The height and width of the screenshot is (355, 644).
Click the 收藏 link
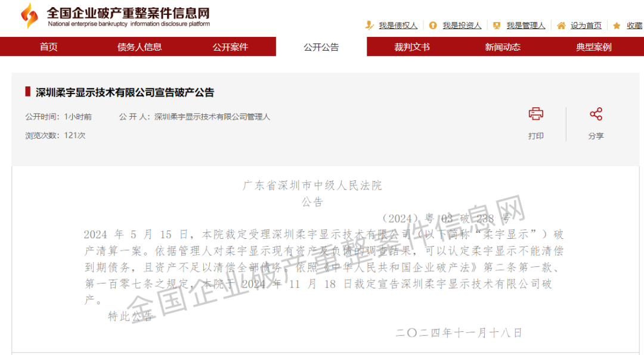click(635, 26)
